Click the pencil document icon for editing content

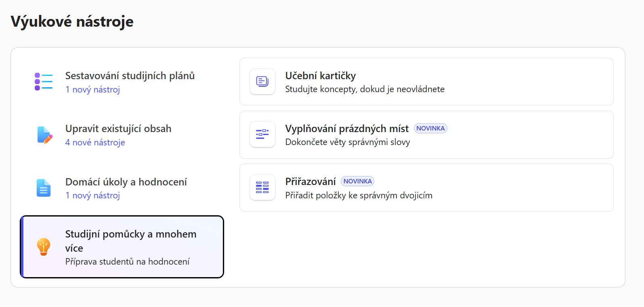point(44,135)
